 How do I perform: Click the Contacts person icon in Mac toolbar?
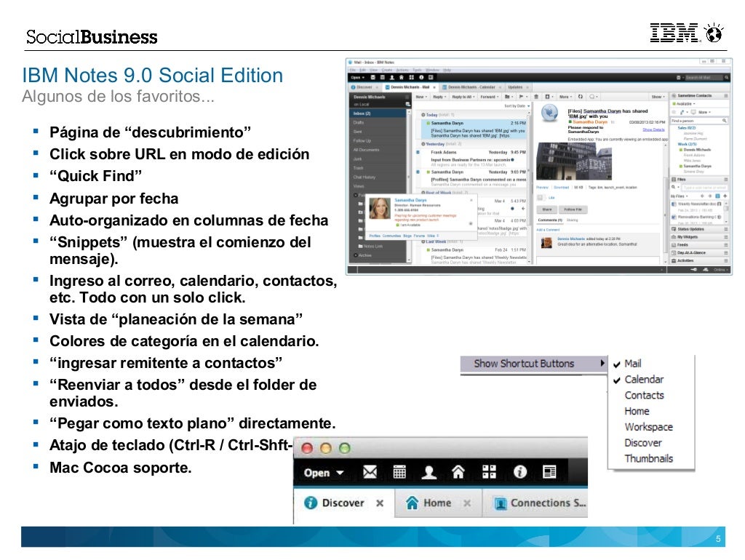click(429, 472)
